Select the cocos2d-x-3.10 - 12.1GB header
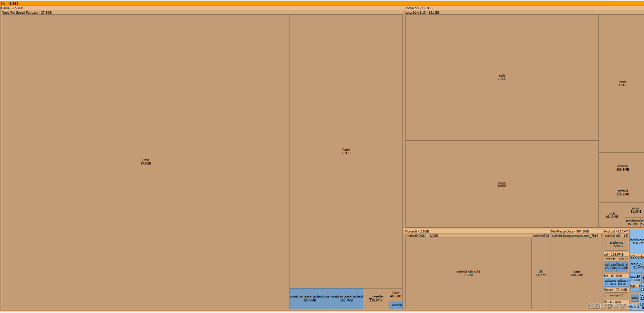The height and width of the screenshot is (313, 644). coord(524,12)
